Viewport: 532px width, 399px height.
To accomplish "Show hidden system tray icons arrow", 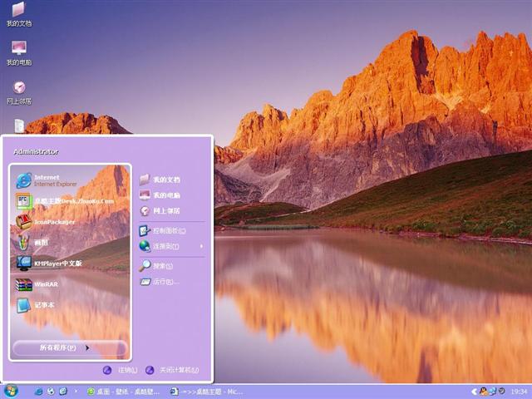I will pos(475,392).
